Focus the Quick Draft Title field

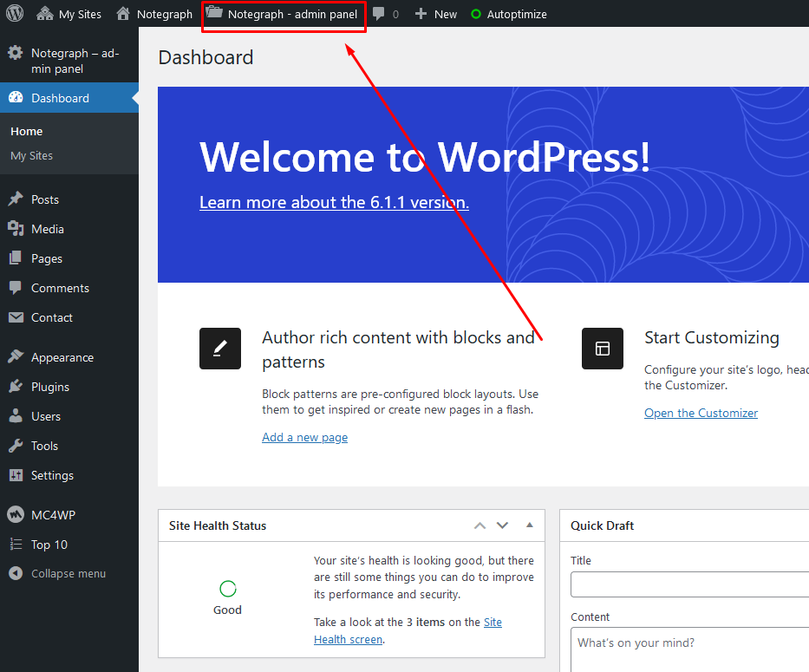tap(689, 584)
